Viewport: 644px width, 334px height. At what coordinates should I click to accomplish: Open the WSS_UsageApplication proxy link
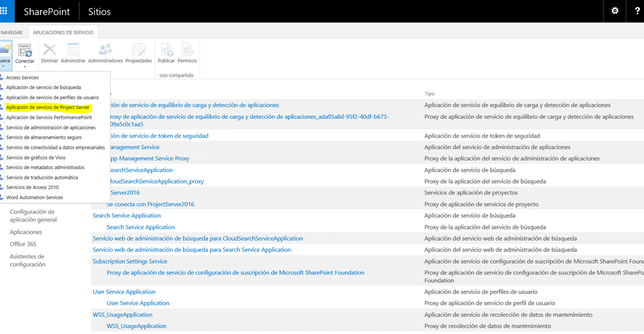click(137, 326)
